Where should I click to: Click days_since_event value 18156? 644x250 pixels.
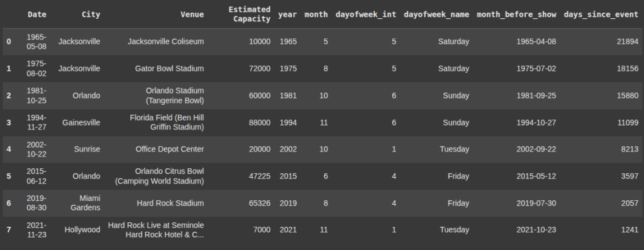[628, 68]
